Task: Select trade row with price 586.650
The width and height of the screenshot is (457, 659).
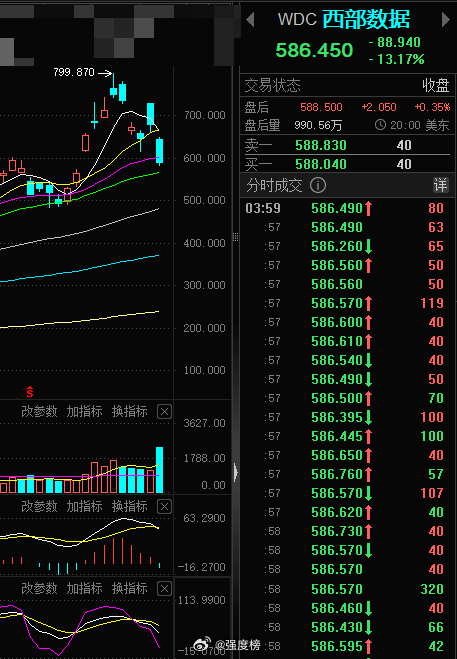Action: pos(347,455)
